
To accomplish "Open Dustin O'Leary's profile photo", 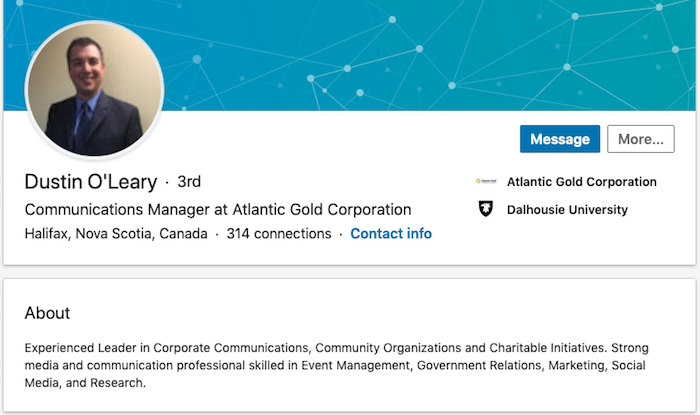I will pyautogui.click(x=93, y=91).
